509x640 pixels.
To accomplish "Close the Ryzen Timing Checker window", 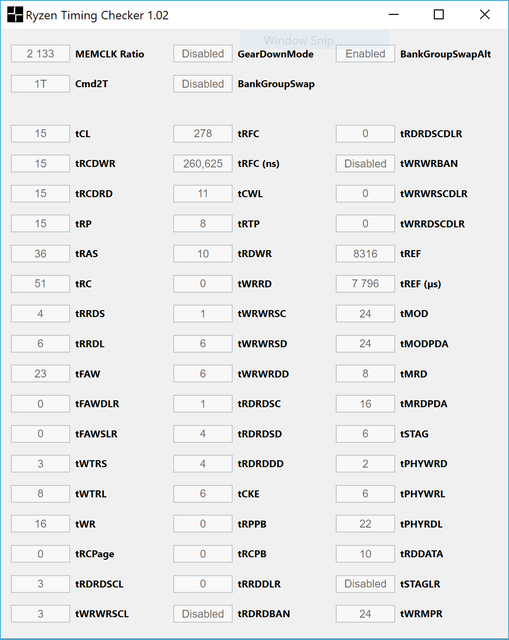I will coord(485,15).
